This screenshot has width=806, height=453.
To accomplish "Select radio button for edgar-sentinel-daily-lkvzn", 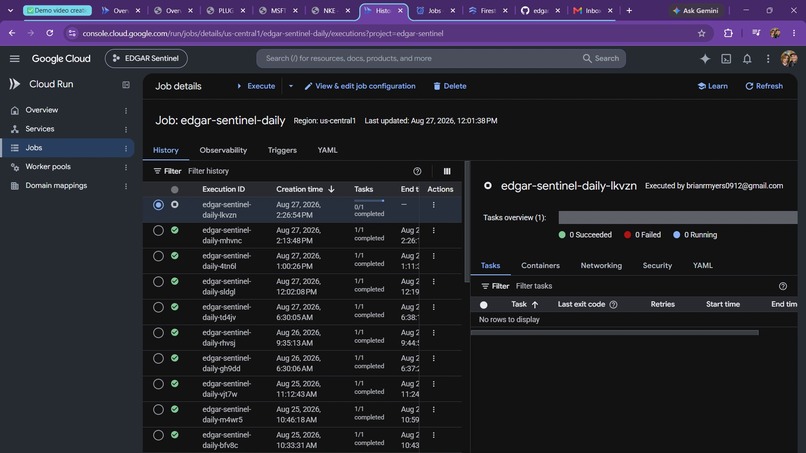I will pos(158,205).
